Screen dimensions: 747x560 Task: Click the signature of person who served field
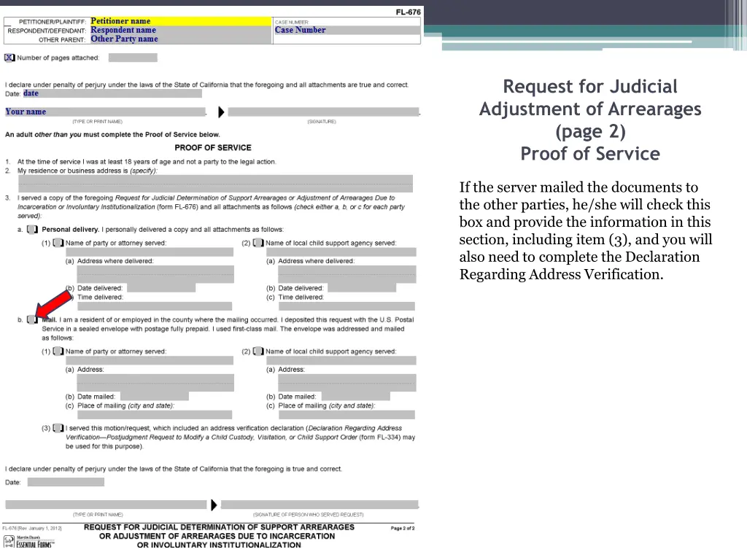(x=320, y=505)
